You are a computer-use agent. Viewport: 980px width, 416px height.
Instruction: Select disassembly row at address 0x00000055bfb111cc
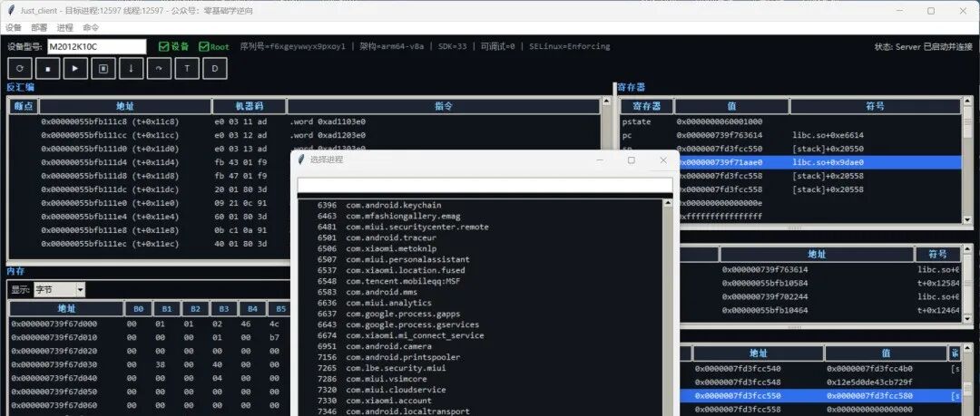(x=304, y=136)
